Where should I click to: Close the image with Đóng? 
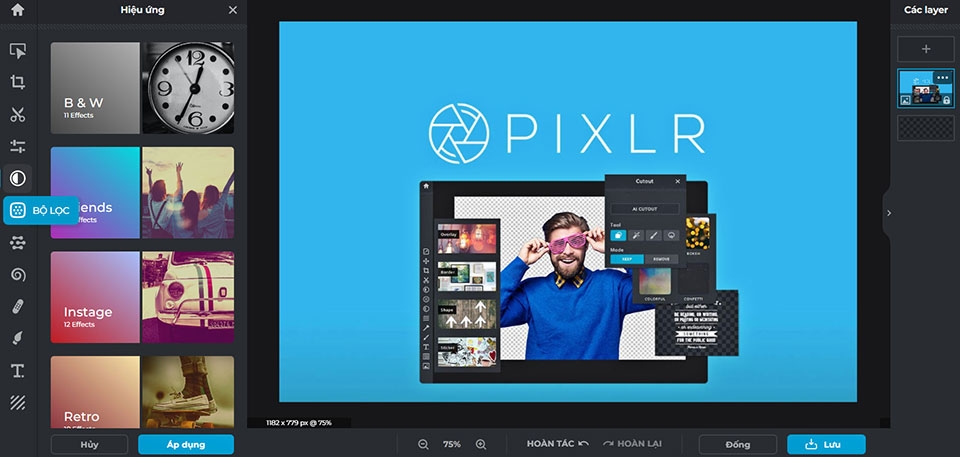738,444
